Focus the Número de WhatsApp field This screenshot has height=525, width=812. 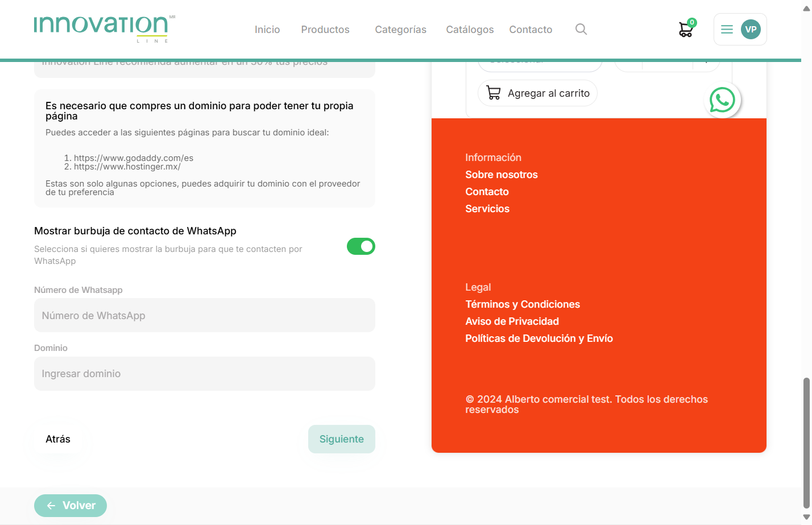[205, 315]
